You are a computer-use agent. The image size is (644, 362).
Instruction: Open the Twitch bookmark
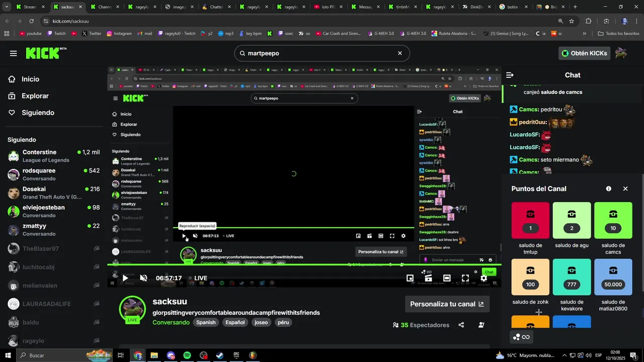56,34
